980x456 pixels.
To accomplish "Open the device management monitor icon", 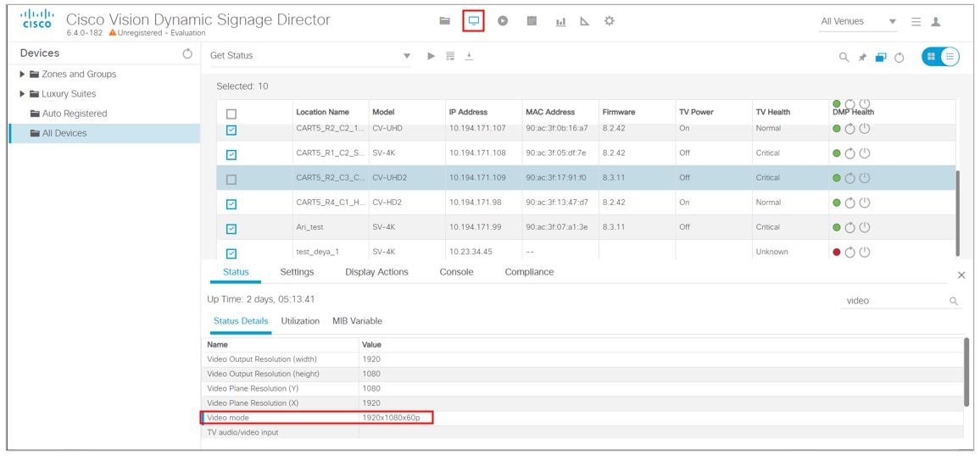I will (x=474, y=20).
